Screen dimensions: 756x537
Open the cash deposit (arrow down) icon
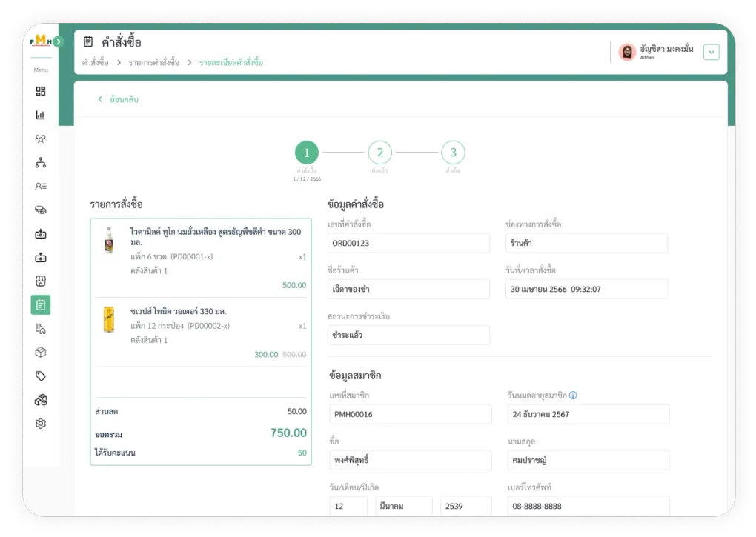(41, 233)
